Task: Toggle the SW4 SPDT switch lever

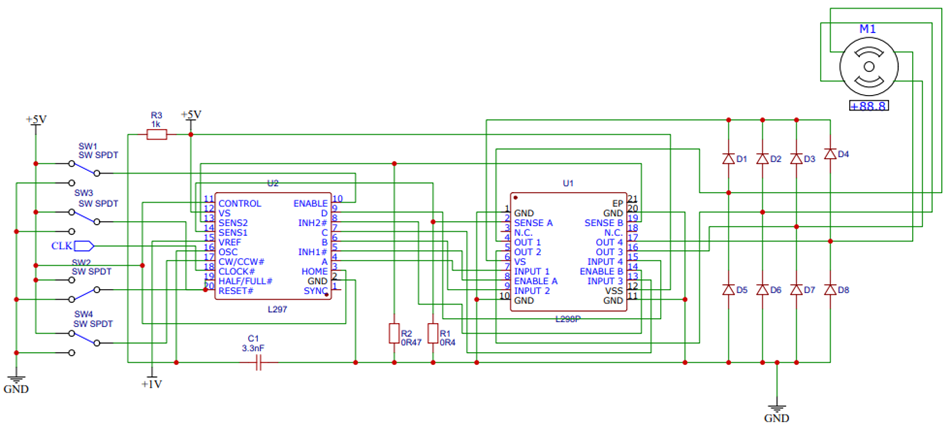Action: pos(85,337)
